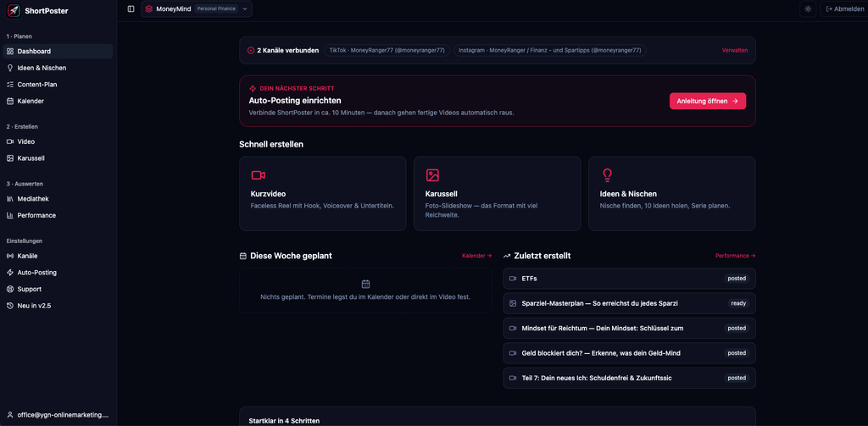The width and height of the screenshot is (868, 426).
Task: Click the calendar icon beside sidebar Kalender
Action: (10, 102)
